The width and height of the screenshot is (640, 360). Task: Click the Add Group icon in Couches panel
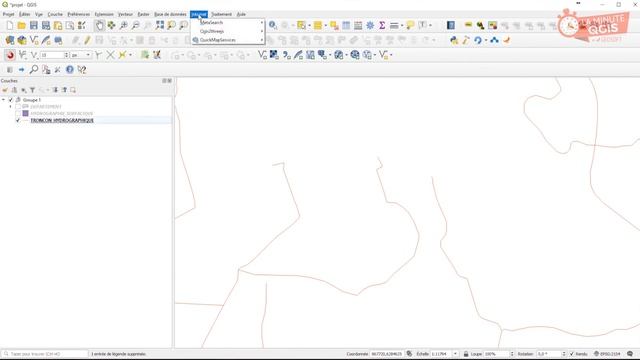pyautogui.click(x=14, y=90)
